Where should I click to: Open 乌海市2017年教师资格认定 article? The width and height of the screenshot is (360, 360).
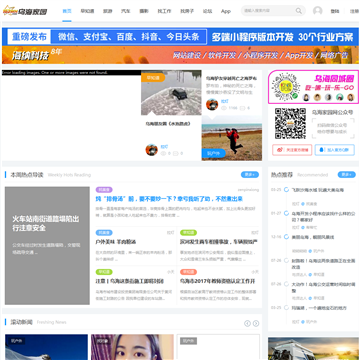pos(218,281)
